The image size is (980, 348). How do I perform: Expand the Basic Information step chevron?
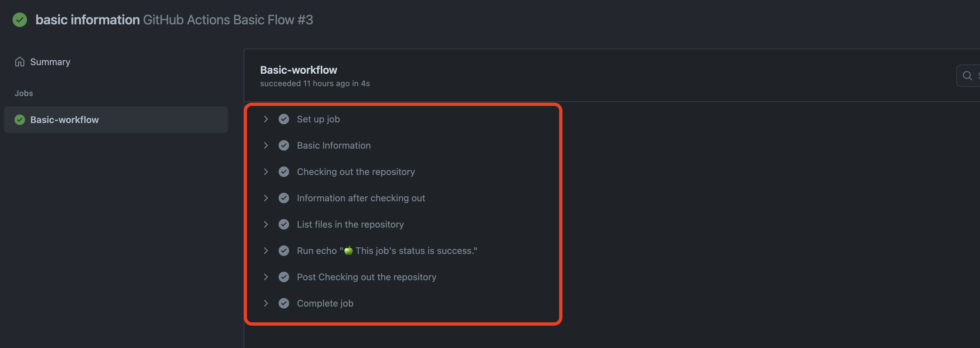tap(266, 145)
